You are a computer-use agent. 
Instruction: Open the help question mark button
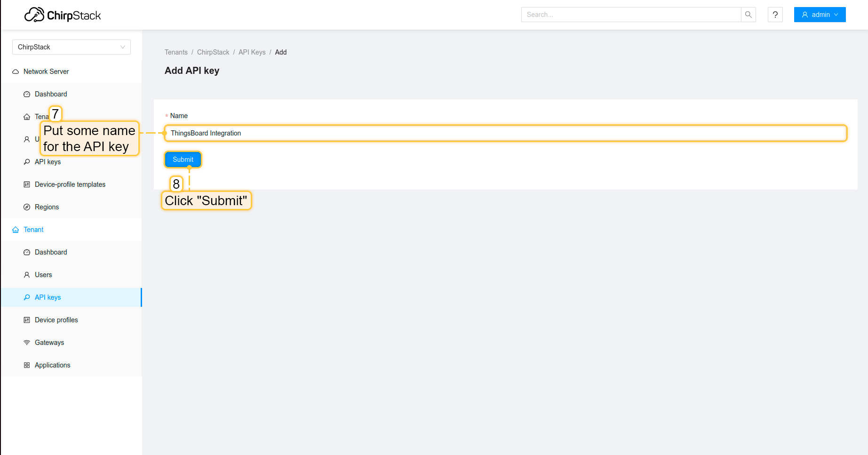click(x=775, y=15)
